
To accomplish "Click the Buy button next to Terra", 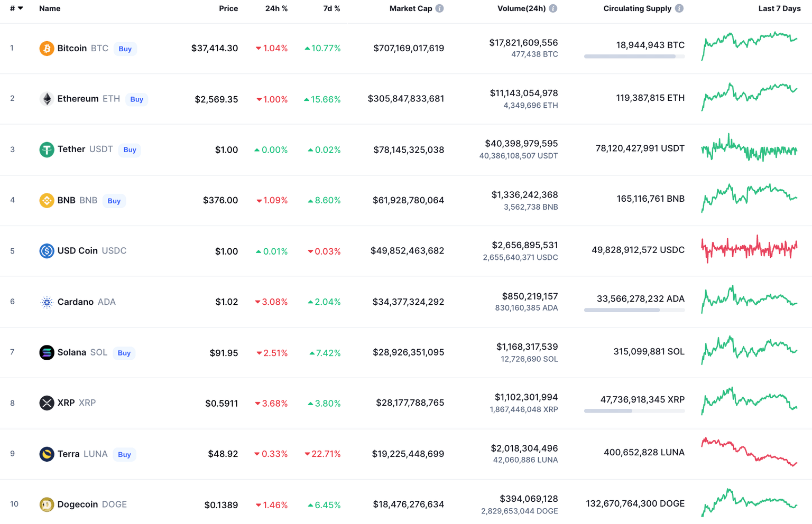I will coord(124,454).
